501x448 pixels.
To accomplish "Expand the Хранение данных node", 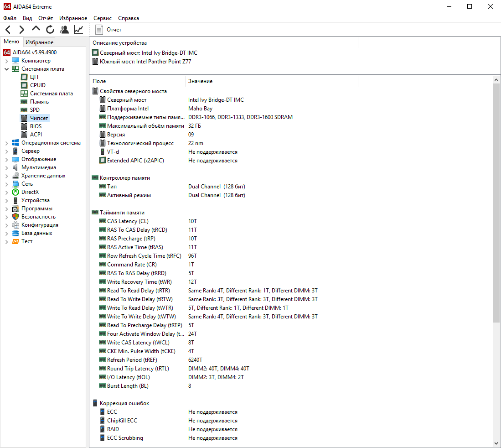I will 7,176.
